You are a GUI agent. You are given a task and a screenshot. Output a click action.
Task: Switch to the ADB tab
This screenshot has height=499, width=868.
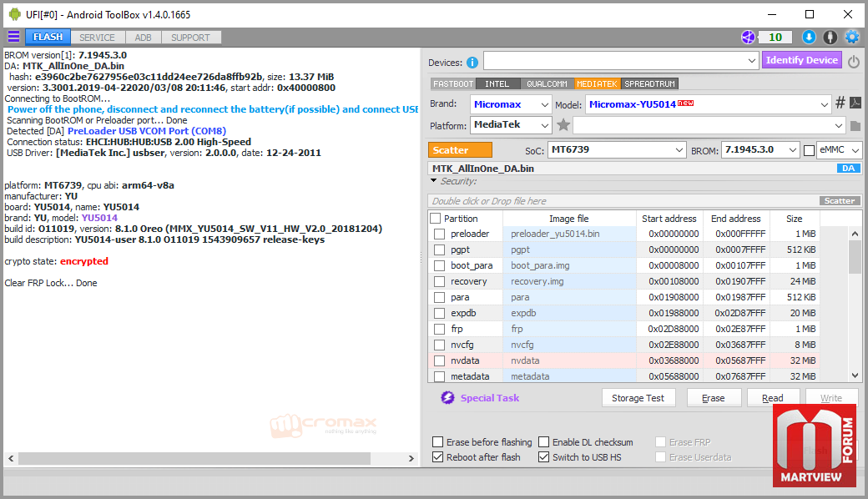pyautogui.click(x=143, y=38)
